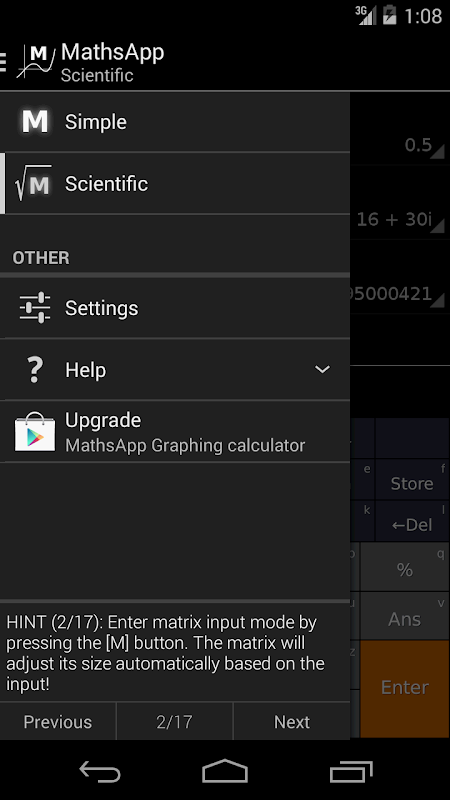The height and width of the screenshot is (800, 450).
Task: Click the 2/17 hint counter
Action: click(x=174, y=722)
